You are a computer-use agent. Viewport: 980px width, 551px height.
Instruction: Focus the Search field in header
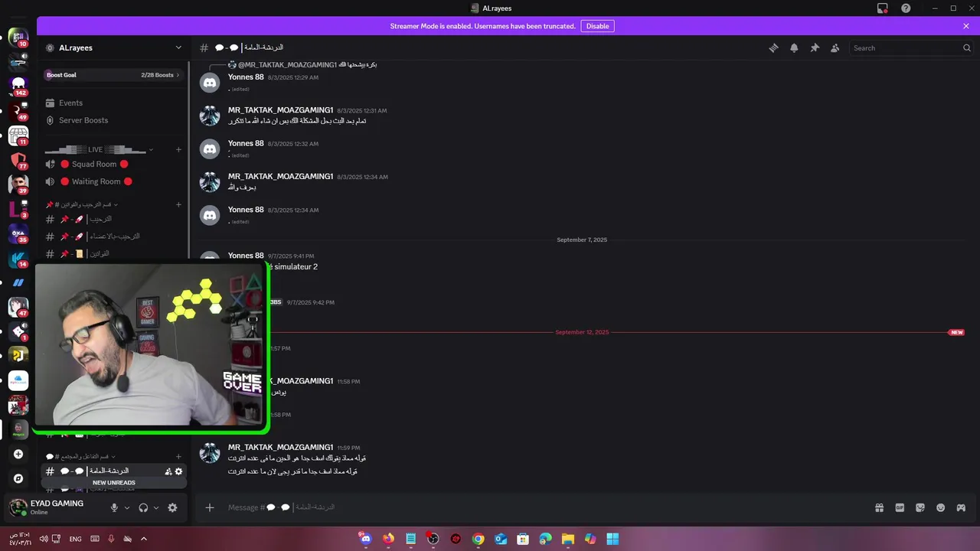click(911, 47)
